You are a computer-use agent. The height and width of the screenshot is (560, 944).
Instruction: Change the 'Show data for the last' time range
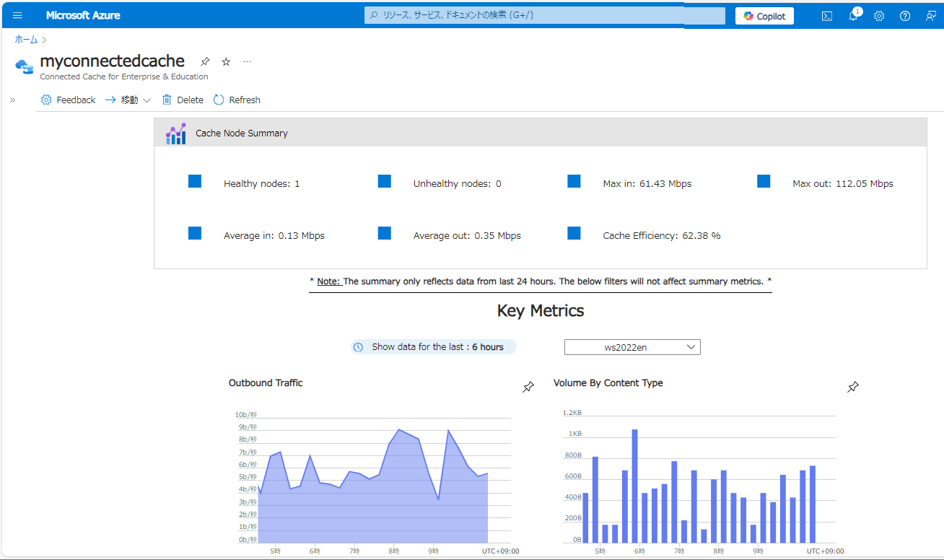(434, 347)
